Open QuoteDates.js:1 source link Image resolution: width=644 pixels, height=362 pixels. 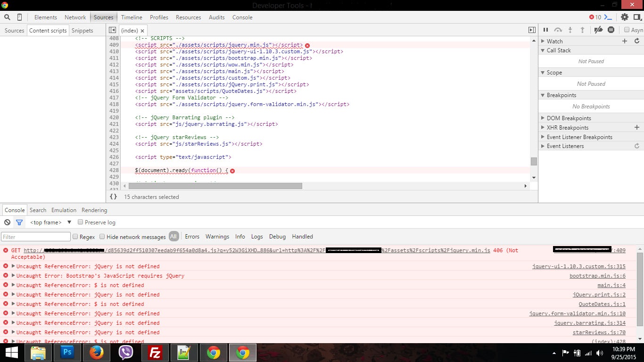[x=602, y=304]
